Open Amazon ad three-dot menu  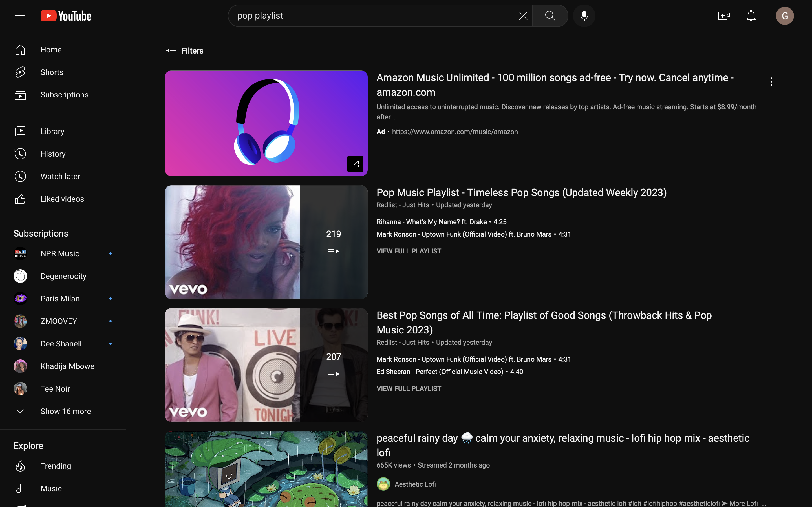(771, 81)
